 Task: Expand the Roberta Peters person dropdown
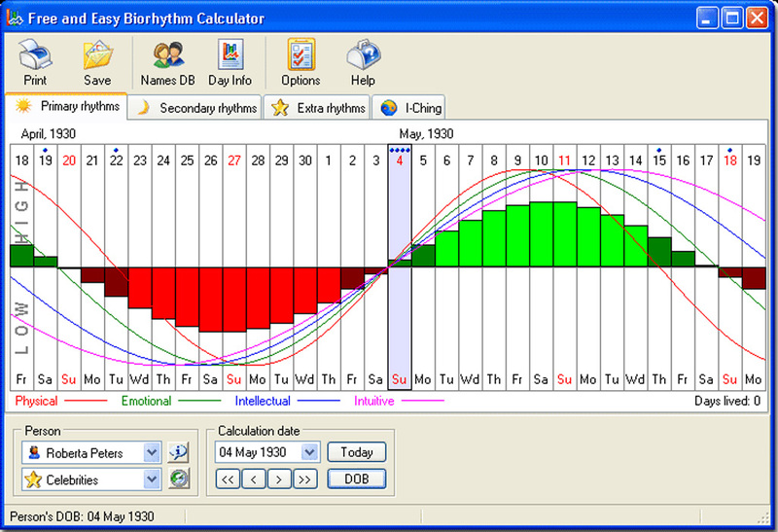[x=152, y=452]
